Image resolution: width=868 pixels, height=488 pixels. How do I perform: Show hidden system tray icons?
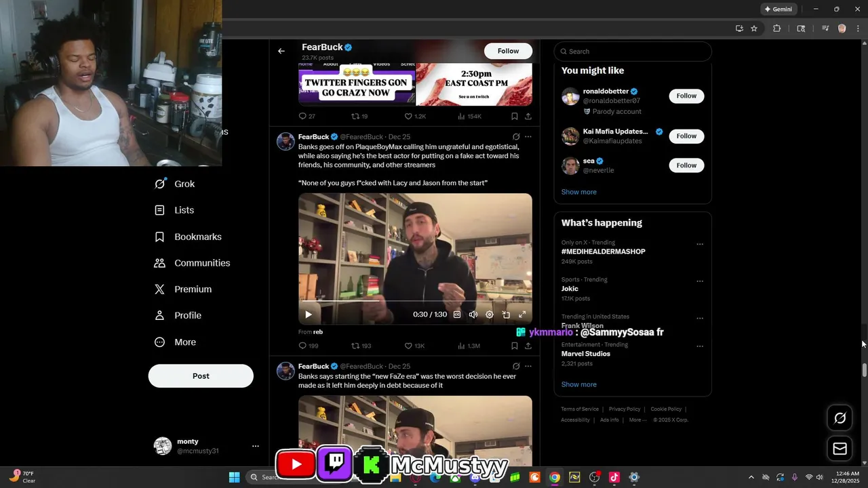coord(751,477)
